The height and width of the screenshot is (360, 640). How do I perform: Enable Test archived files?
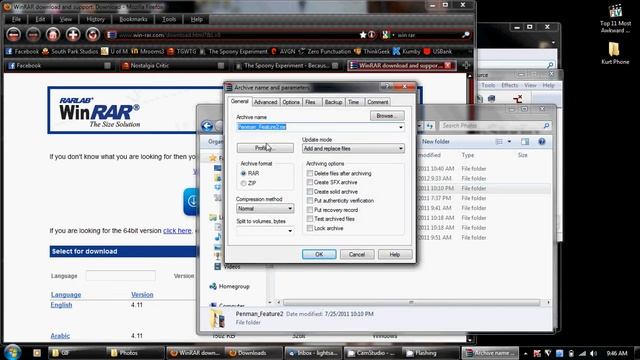(x=310, y=219)
